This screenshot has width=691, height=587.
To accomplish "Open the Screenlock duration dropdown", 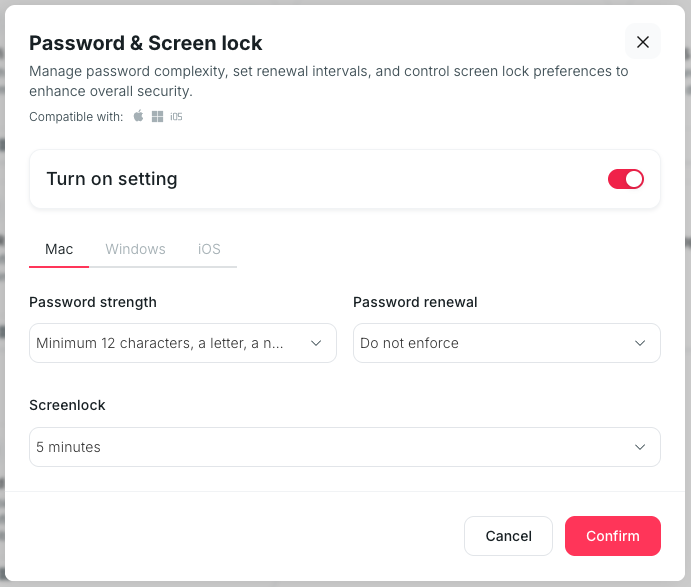I will pos(330,447).
